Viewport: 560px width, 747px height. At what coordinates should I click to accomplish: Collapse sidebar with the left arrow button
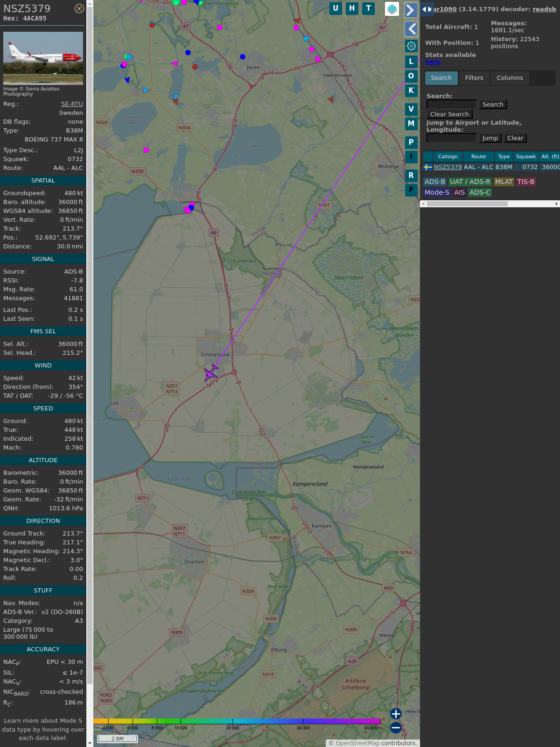411,29
